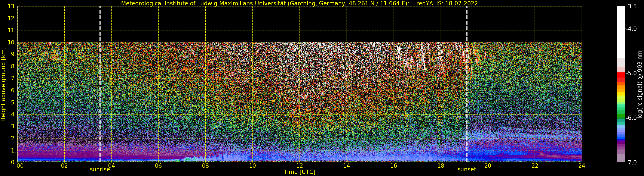This screenshot has width=644, height=176.
Task: Click the height axis tick label '1.'
Action: click(13, 150)
